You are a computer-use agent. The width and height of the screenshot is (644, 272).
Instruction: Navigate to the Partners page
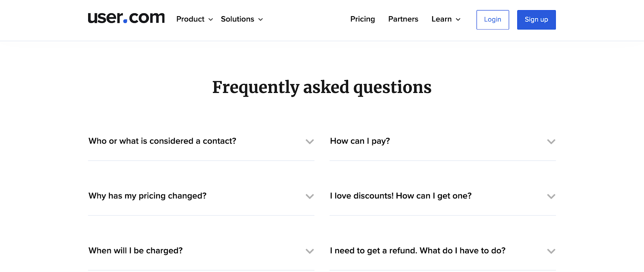403,19
